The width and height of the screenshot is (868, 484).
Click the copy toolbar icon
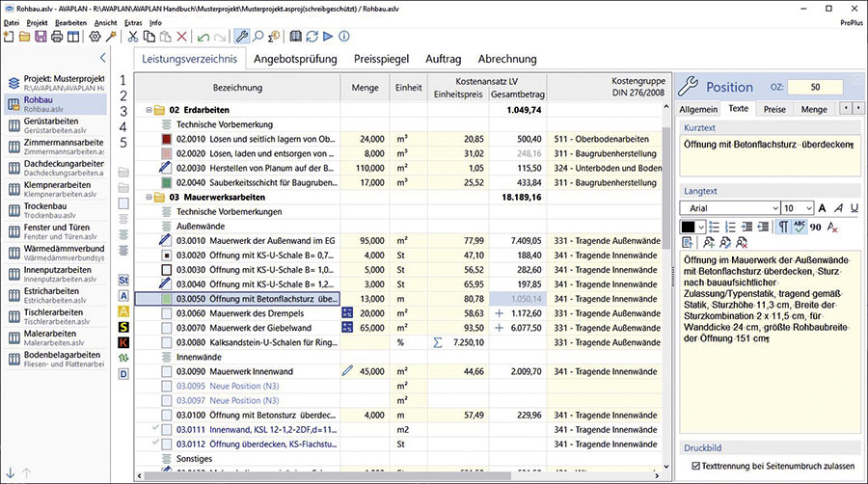click(x=149, y=37)
